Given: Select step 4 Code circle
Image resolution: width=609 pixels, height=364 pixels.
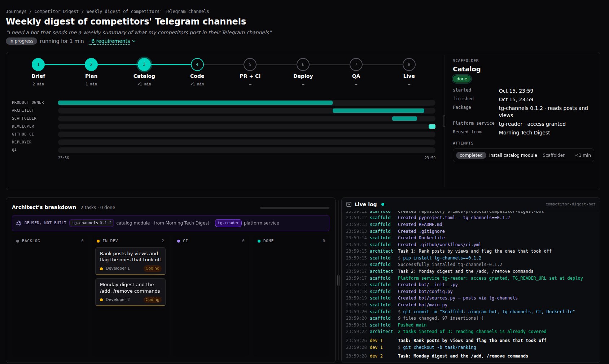Looking at the screenshot, I should pyautogui.click(x=197, y=65).
